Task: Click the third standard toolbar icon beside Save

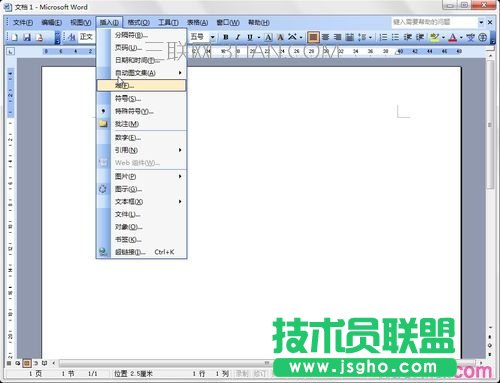Action: click(39, 37)
